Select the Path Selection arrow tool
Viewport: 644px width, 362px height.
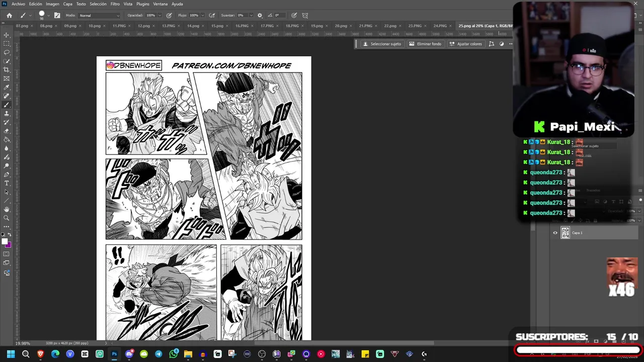click(7, 192)
